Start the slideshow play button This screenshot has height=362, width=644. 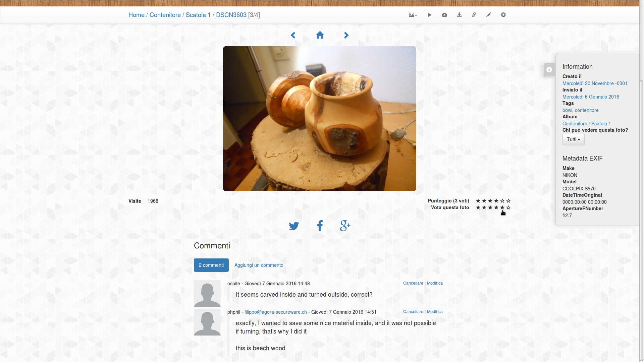tap(430, 15)
